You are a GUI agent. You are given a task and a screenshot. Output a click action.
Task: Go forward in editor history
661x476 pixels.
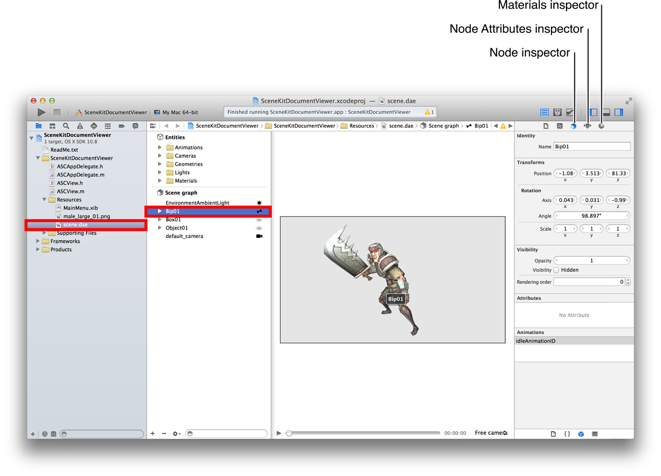point(177,126)
